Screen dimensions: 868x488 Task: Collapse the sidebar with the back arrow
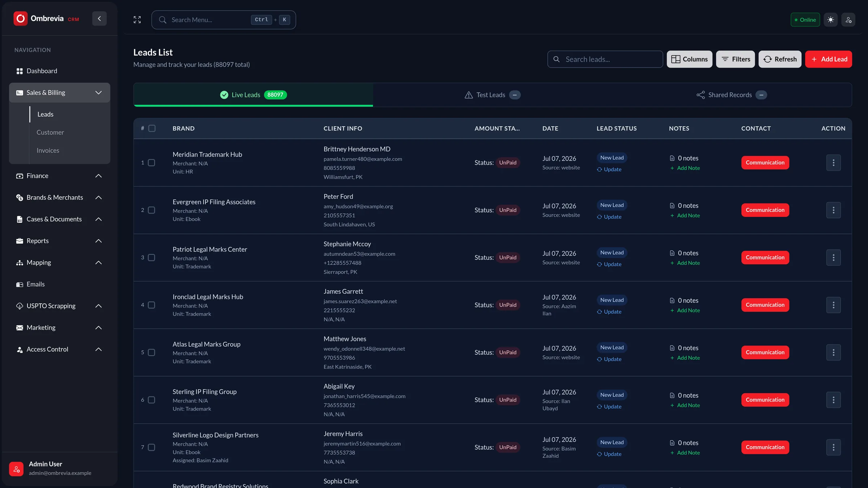[x=99, y=18]
